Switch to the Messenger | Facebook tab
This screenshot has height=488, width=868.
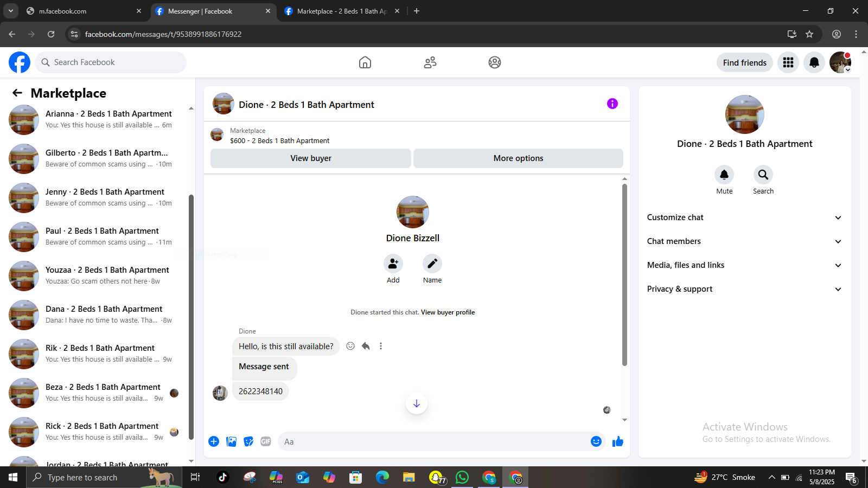[212, 11]
